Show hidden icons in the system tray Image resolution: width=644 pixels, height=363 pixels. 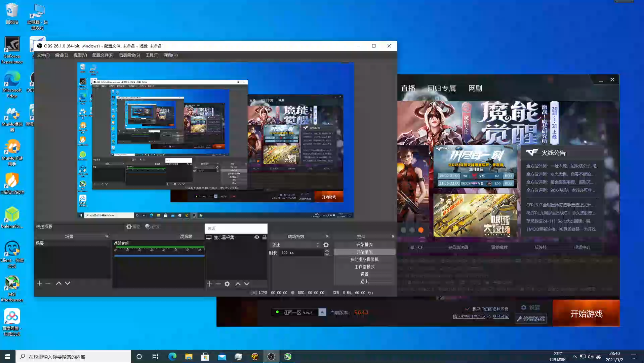coord(574,357)
